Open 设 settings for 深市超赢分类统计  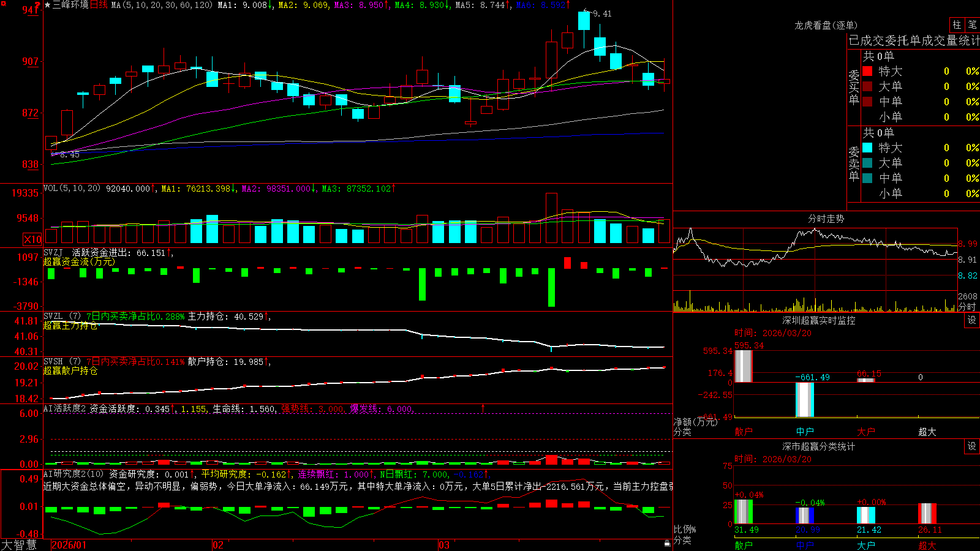971,446
